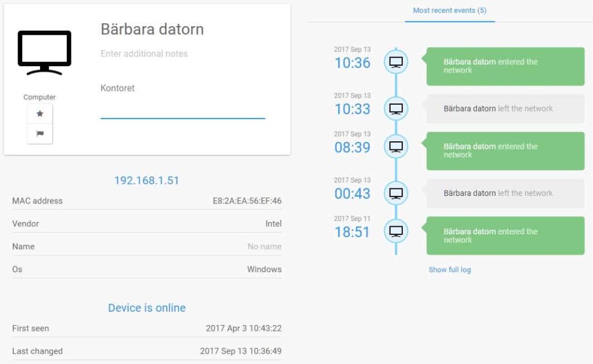Click the Enter additional notes field
593x364 pixels.
(x=144, y=53)
